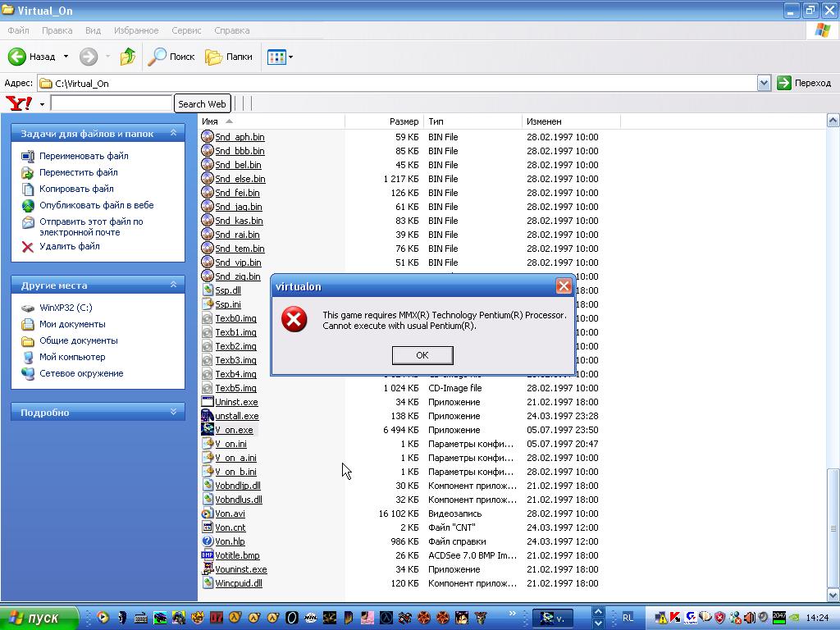Click Переместить файл link

tap(78, 172)
